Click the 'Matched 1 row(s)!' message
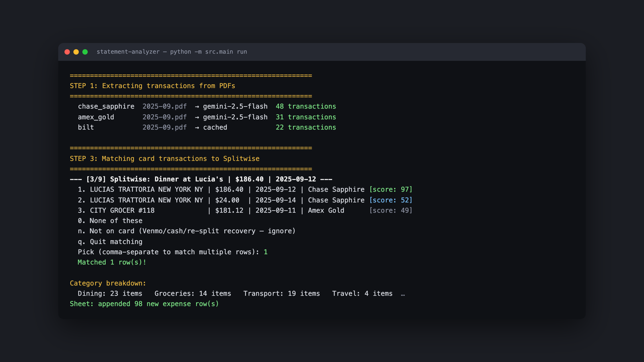 (x=112, y=262)
